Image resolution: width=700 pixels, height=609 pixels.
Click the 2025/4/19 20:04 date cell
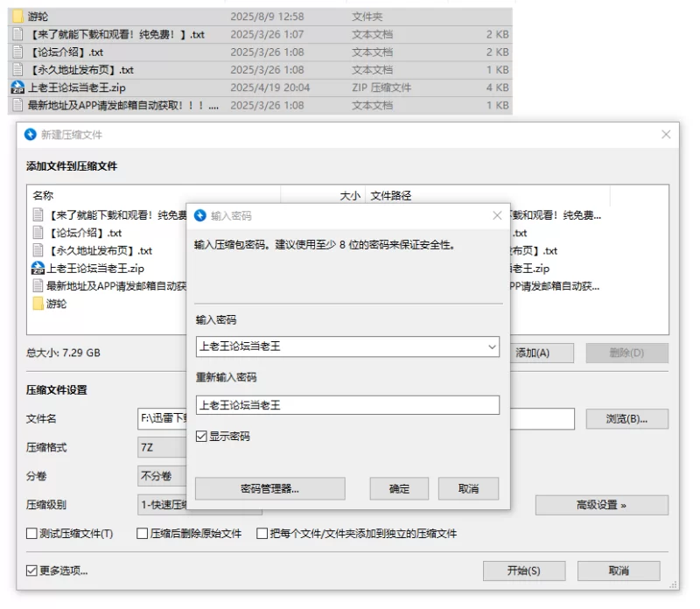click(x=270, y=87)
